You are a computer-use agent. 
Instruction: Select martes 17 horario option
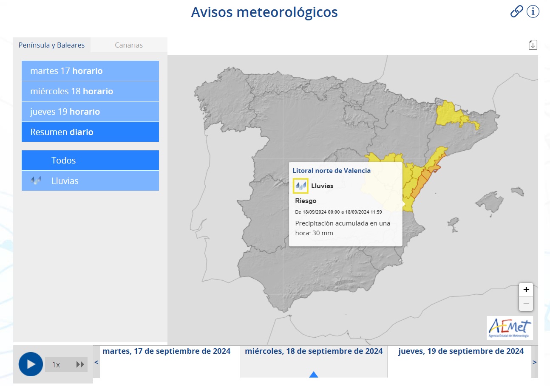(90, 71)
